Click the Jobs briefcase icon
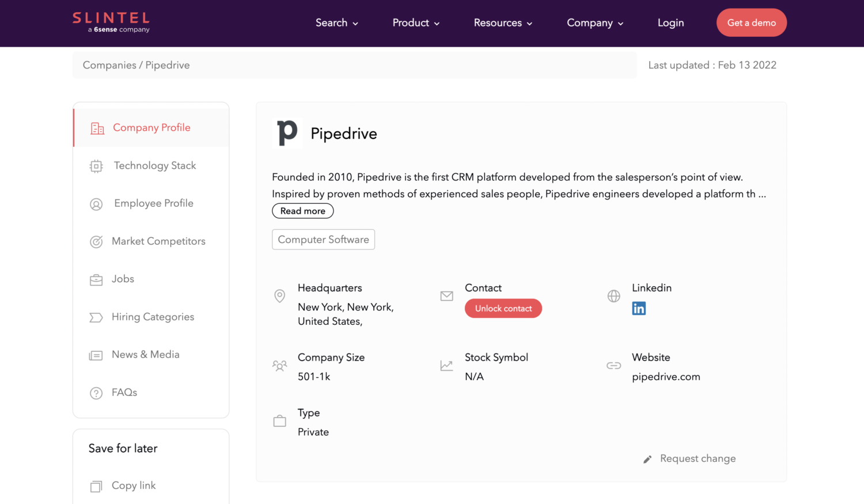 96,279
